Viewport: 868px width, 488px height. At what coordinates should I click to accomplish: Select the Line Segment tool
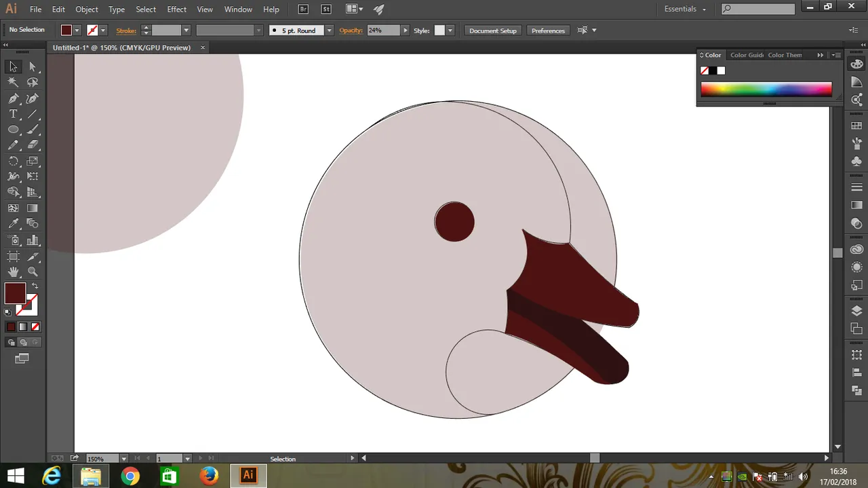(x=33, y=114)
